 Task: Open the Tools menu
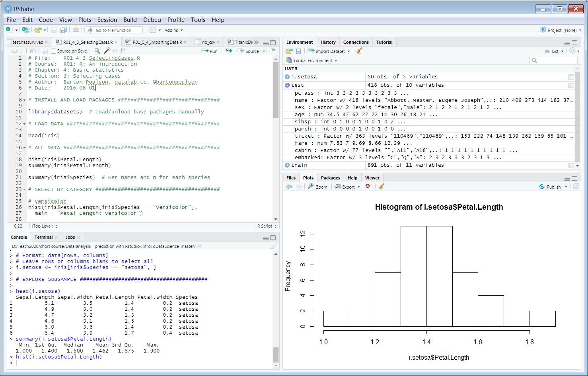tap(198, 20)
